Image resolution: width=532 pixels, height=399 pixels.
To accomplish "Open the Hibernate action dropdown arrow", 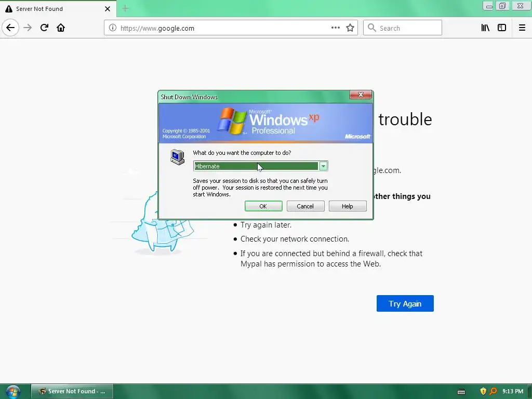I will (323, 166).
